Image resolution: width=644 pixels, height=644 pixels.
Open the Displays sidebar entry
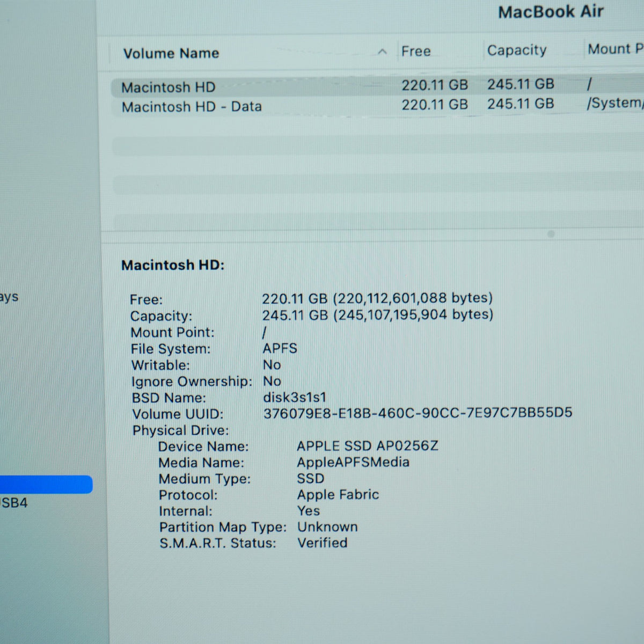tap(9, 297)
